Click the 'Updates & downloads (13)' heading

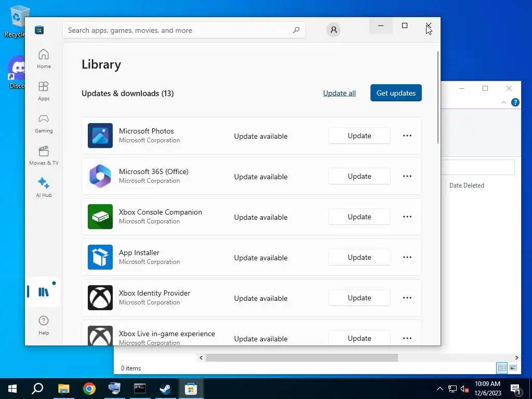[x=128, y=94]
